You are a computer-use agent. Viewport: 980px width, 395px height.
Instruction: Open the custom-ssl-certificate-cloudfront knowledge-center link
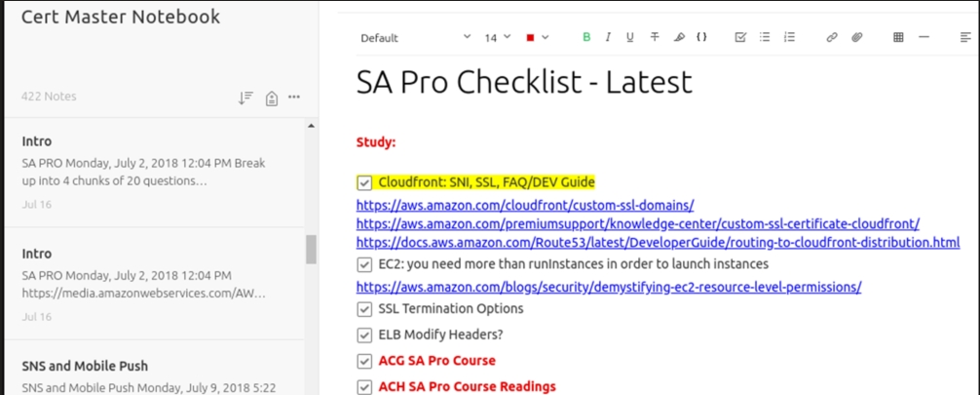637,223
